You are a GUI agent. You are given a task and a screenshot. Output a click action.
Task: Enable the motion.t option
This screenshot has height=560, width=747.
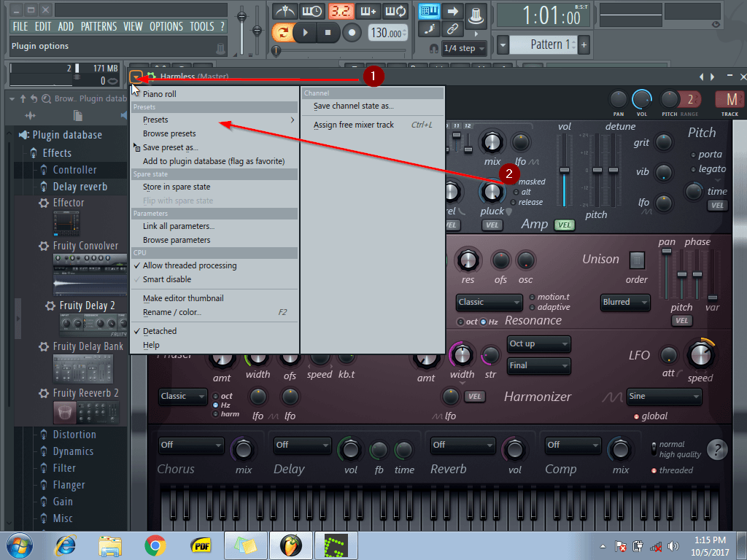[532, 297]
